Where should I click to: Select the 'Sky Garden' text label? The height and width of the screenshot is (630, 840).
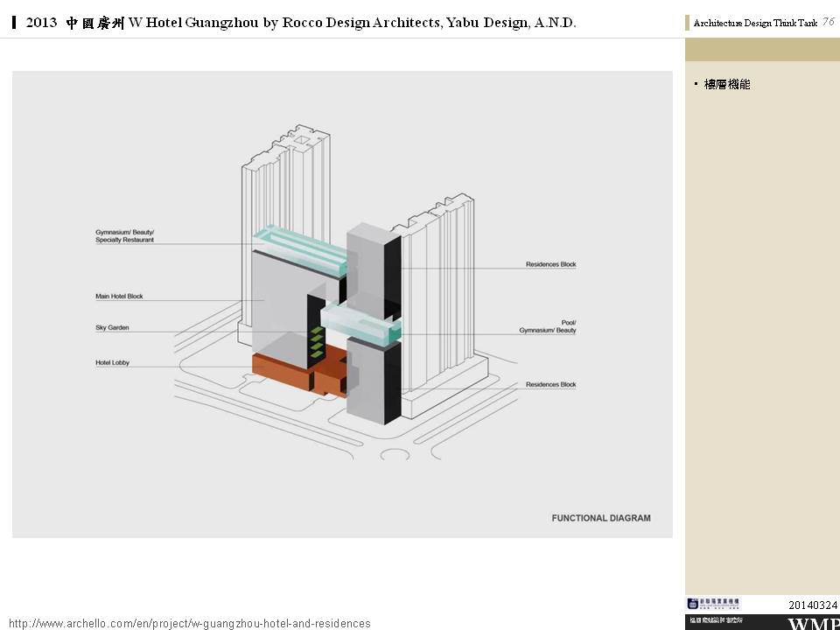click(112, 328)
